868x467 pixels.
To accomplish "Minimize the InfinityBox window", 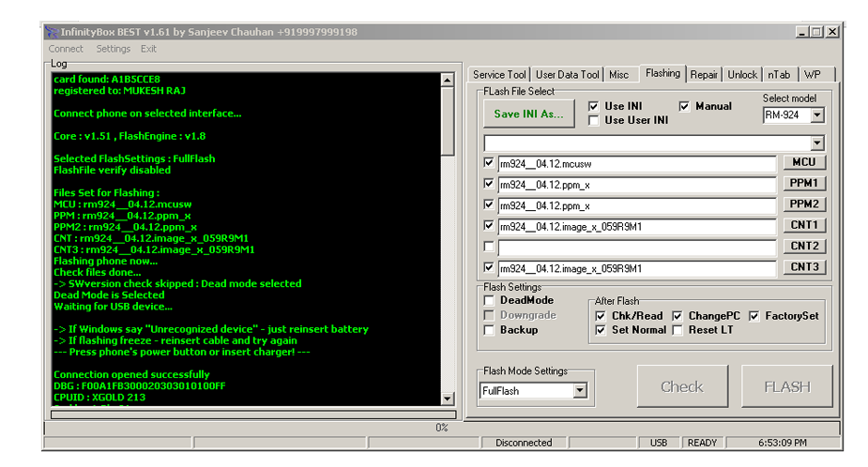I will coord(802,32).
